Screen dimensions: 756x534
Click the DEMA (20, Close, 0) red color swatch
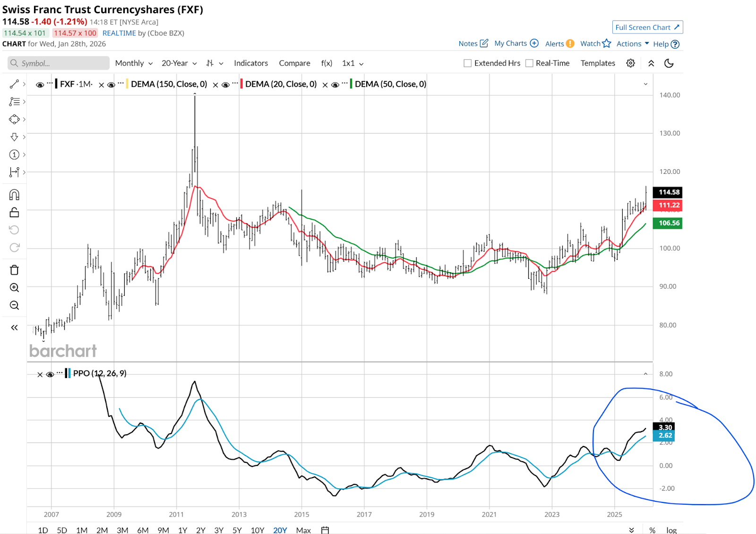coord(241,84)
